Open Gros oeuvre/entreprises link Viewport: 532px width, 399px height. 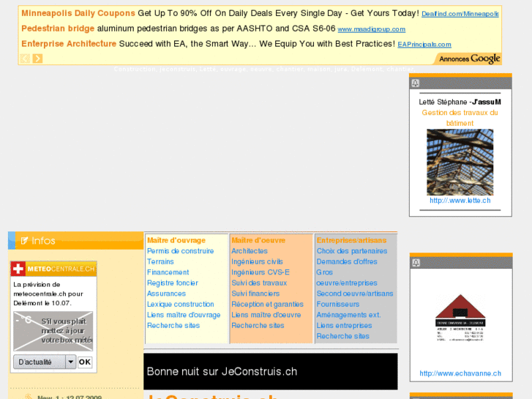(347, 277)
